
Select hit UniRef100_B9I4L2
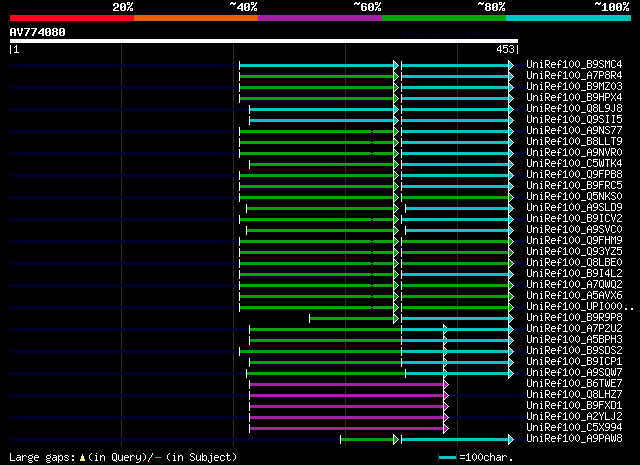pyautogui.click(x=574, y=274)
